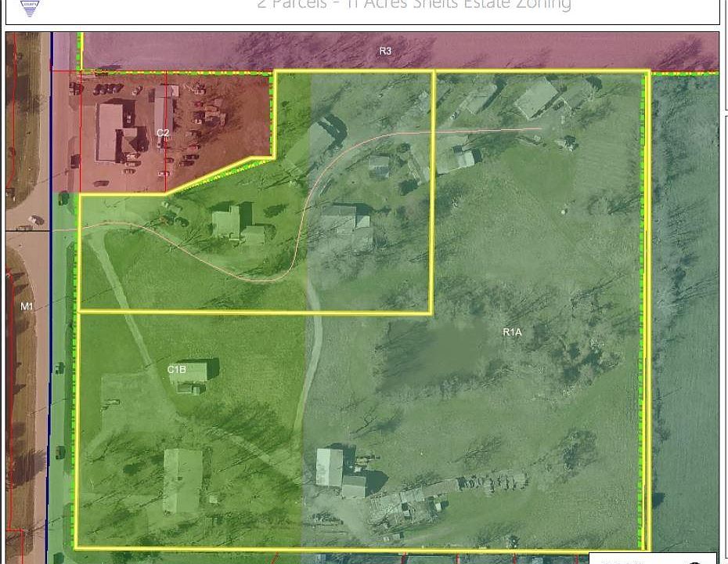Click the C1B zoning label
This screenshot has width=728, height=564.
[x=176, y=369]
